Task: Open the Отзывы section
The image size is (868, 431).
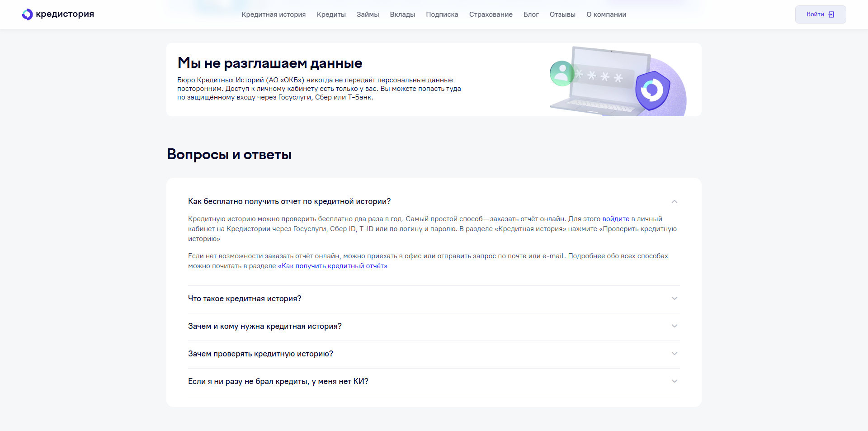Action: 562,14
